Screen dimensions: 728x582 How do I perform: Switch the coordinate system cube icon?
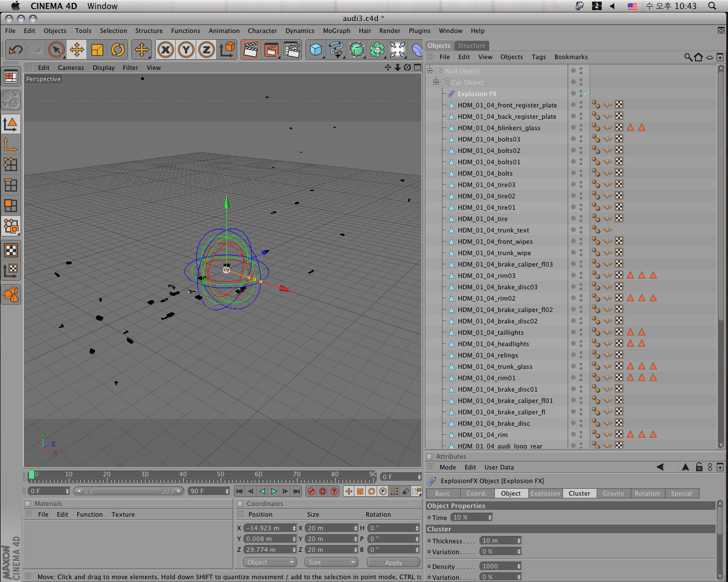pos(227,50)
